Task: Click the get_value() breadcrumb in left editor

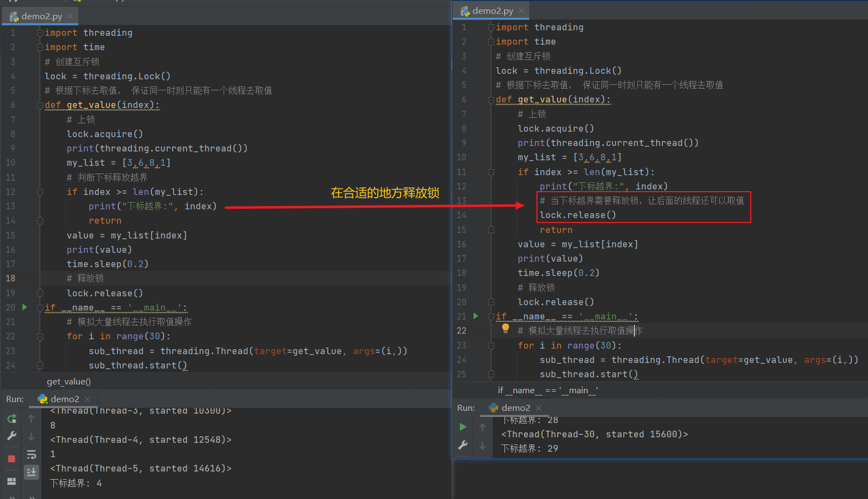Action: coord(69,382)
